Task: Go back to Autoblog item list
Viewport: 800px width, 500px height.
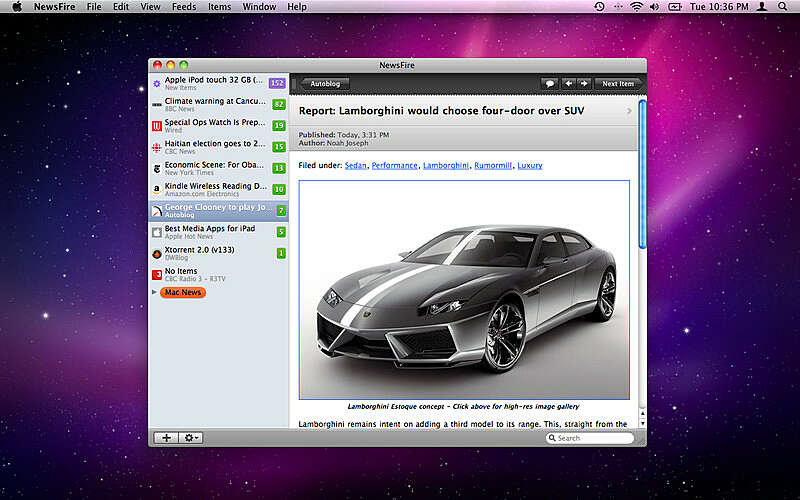Action: [324, 84]
